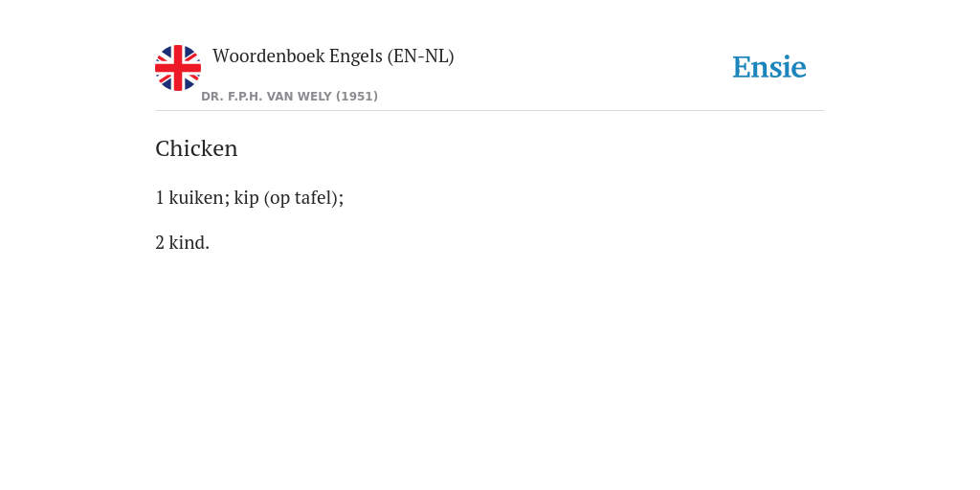Click the red cross center of flag

(178, 68)
